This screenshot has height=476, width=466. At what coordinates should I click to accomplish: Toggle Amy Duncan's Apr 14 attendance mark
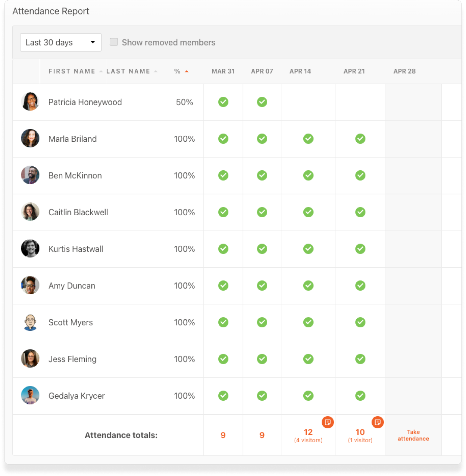pyautogui.click(x=308, y=285)
